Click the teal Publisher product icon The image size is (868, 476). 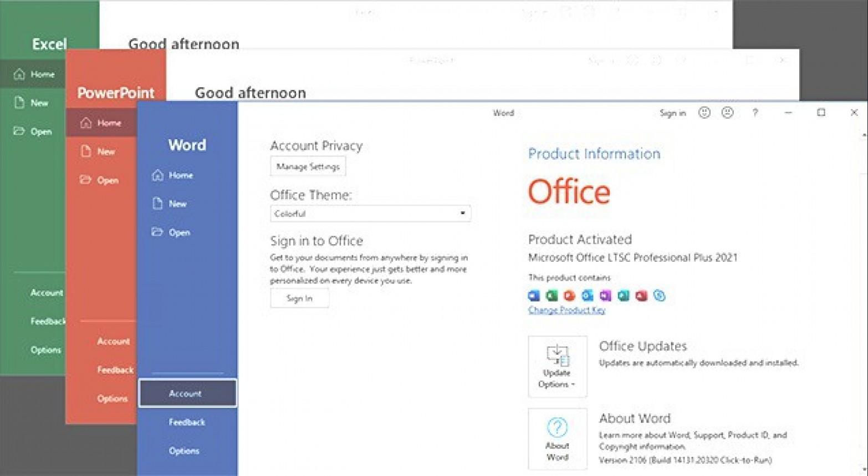(x=624, y=296)
